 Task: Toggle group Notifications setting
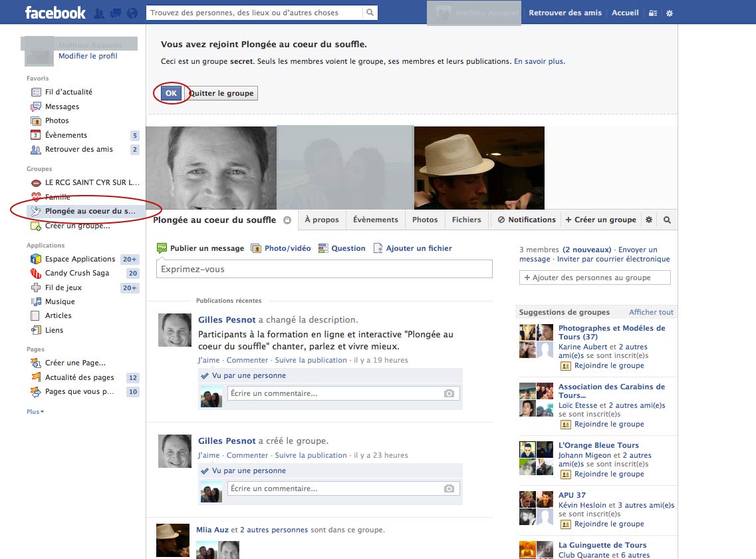(526, 220)
